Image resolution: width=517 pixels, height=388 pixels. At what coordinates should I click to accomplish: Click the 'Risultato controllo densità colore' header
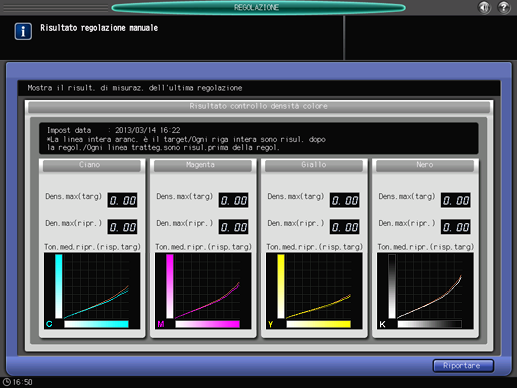[259, 106]
